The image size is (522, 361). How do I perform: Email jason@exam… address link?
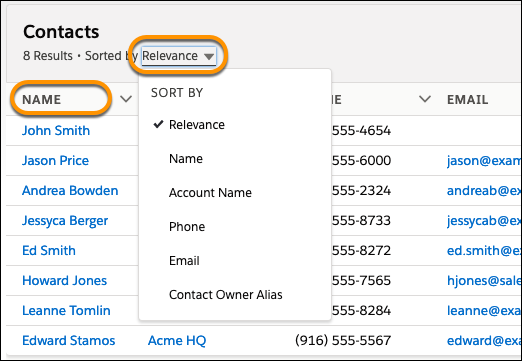(484, 161)
